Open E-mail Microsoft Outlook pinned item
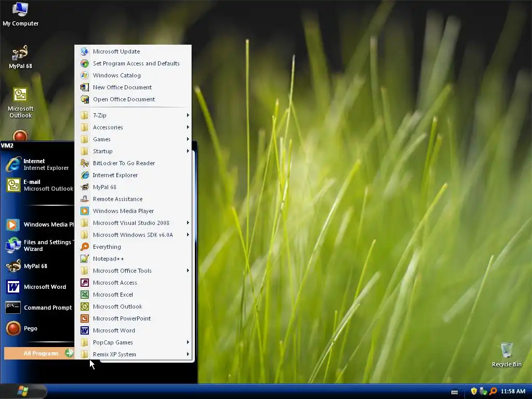The height and width of the screenshot is (399, 532). click(38, 185)
